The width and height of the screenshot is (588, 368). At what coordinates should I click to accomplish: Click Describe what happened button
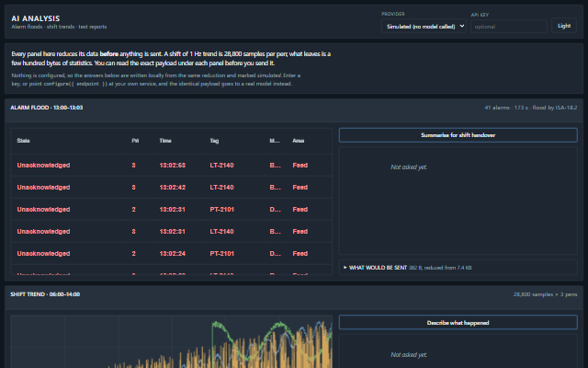(458, 323)
